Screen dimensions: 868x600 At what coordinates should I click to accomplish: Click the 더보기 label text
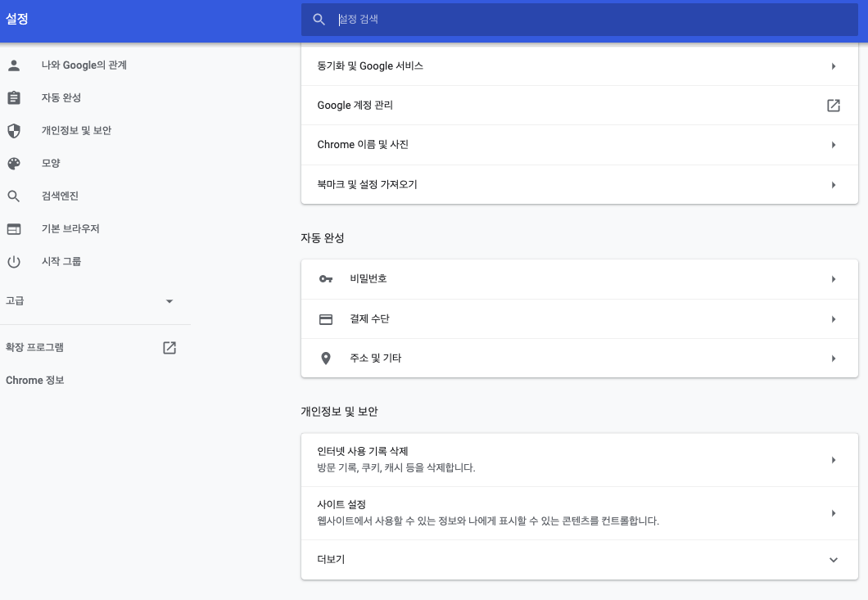pyautogui.click(x=331, y=560)
